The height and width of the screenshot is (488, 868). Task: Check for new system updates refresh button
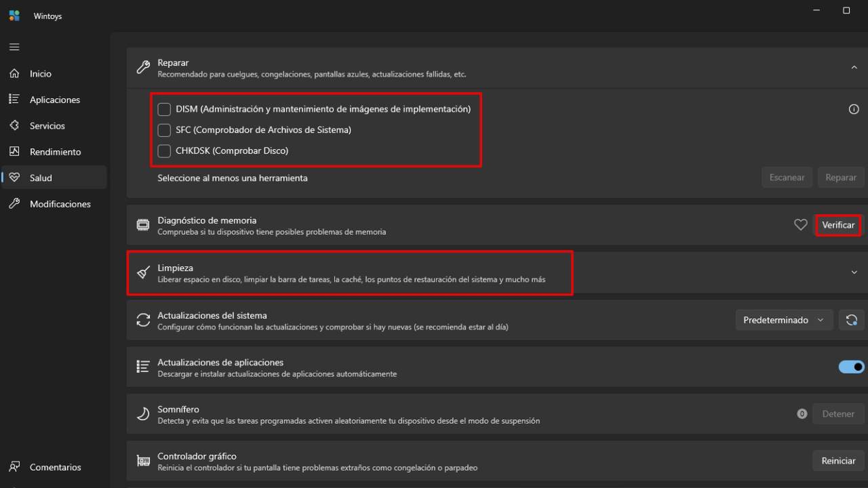[x=851, y=320]
